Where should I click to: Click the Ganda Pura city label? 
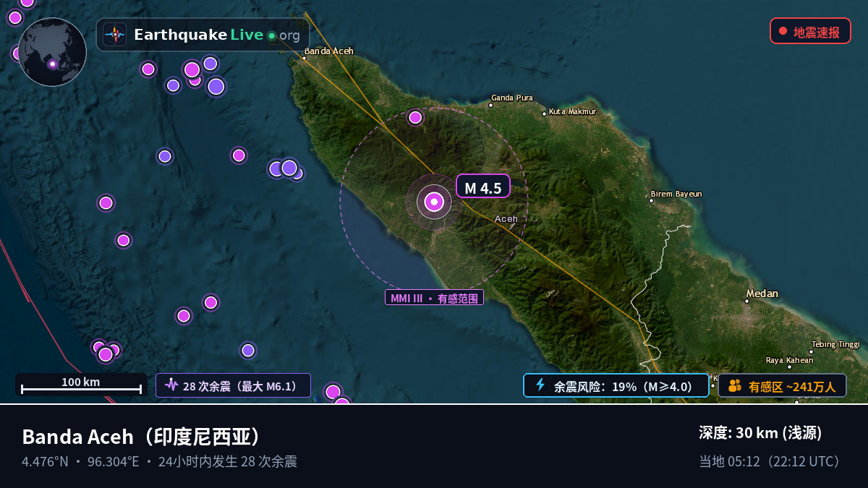coord(512,98)
